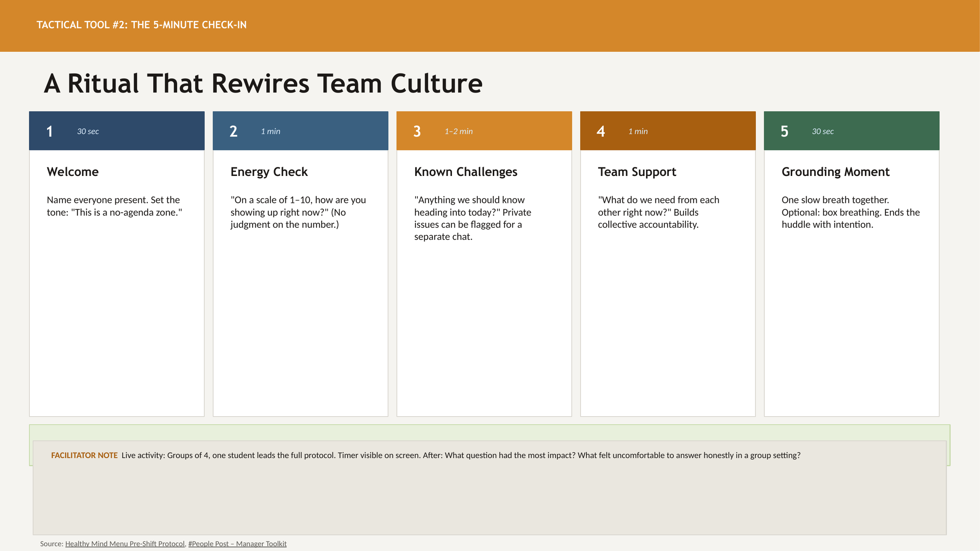Click step number 4 in brown header
Image resolution: width=980 pixels, height=551 pixels.
[601, 131]
